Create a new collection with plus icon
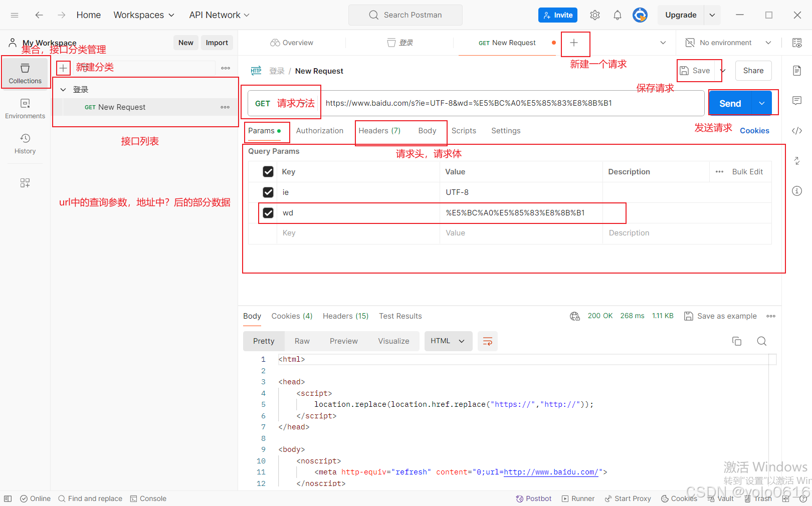Viewport: 812px width, 506px height. click(x=63, y=68)
